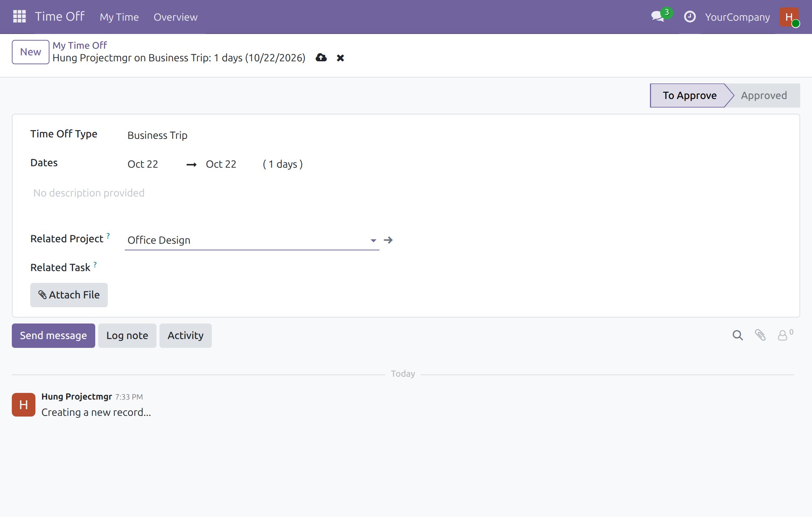Image resolution: width=812 pixels, height=517 pixels.
Task: Open the apps grid menu
Action: [19, 17]
